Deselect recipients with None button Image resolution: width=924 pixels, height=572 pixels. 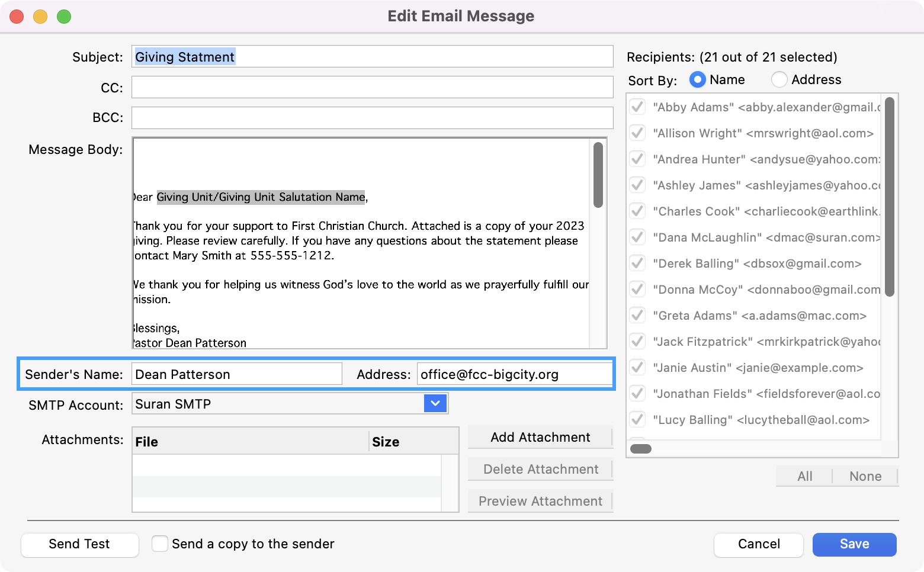tap(865, 476)
